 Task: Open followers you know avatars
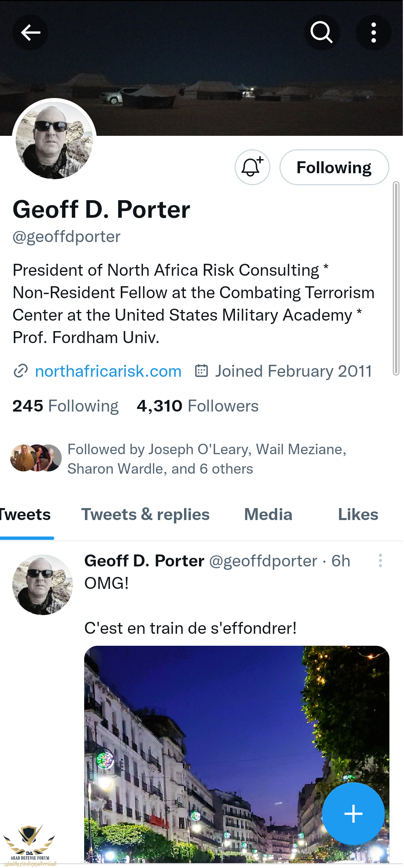pos(36,458)
